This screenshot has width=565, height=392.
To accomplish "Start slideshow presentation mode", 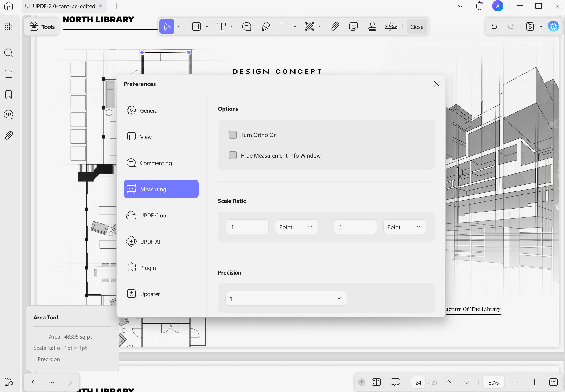I will click(395, 382).
